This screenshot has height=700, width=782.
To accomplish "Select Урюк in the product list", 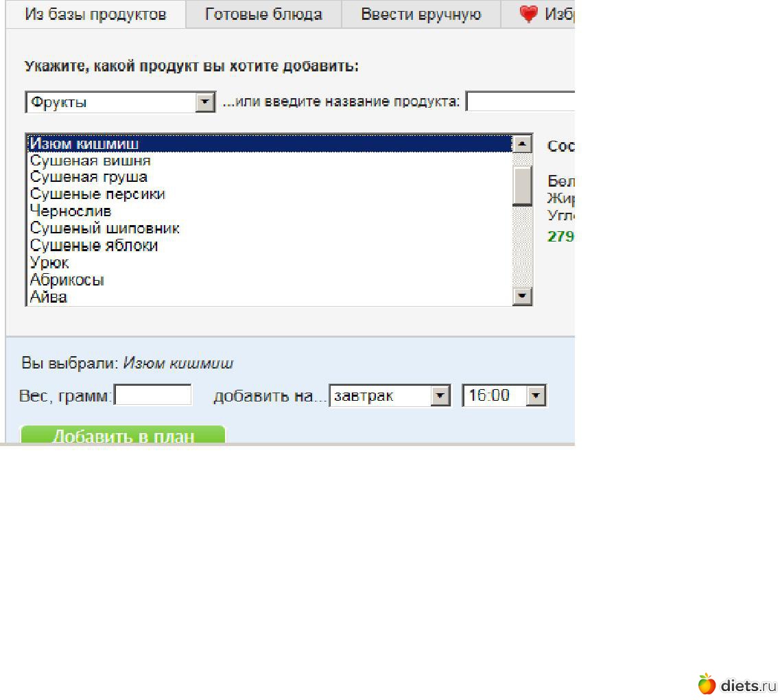I will coord(49,263).
